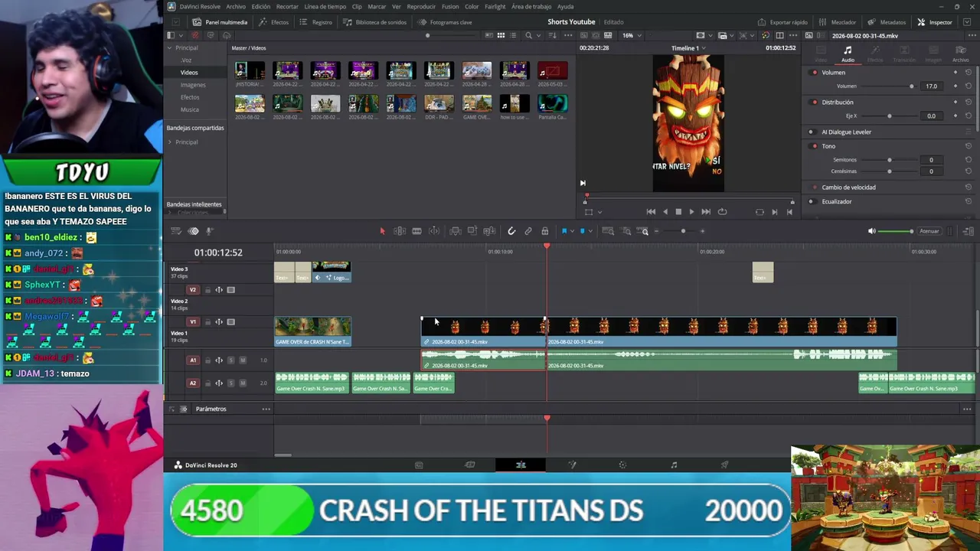Expand the AI Dialogue Leveler section

click(846, 132)
